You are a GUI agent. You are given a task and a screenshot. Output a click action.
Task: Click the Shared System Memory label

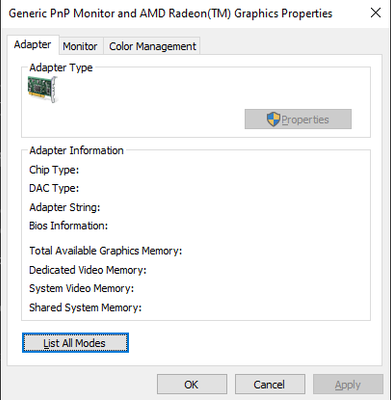point(85,307)
